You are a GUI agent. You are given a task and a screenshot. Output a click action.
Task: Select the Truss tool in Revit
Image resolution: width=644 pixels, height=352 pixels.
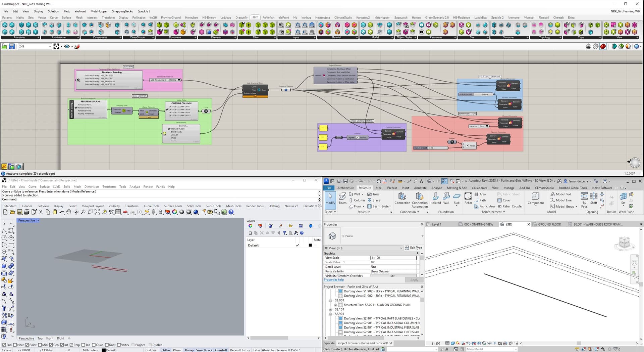[373, 194]
